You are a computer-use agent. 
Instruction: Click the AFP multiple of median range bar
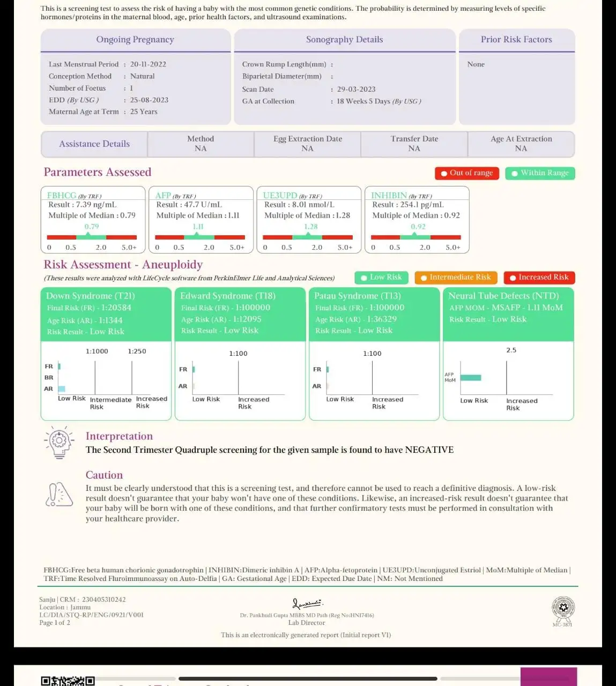[x=199, y=237]
